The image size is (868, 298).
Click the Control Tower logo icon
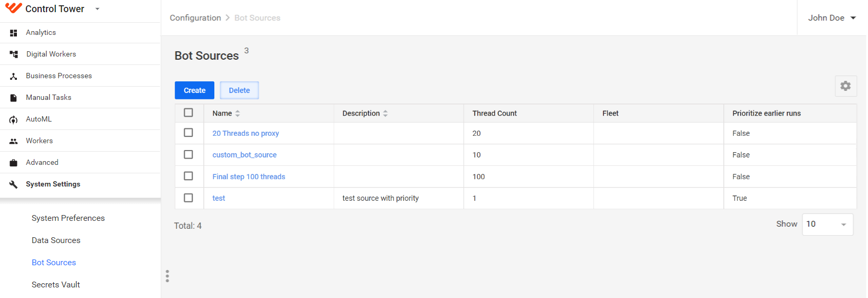pyautogui.click(x=13, y=8)
